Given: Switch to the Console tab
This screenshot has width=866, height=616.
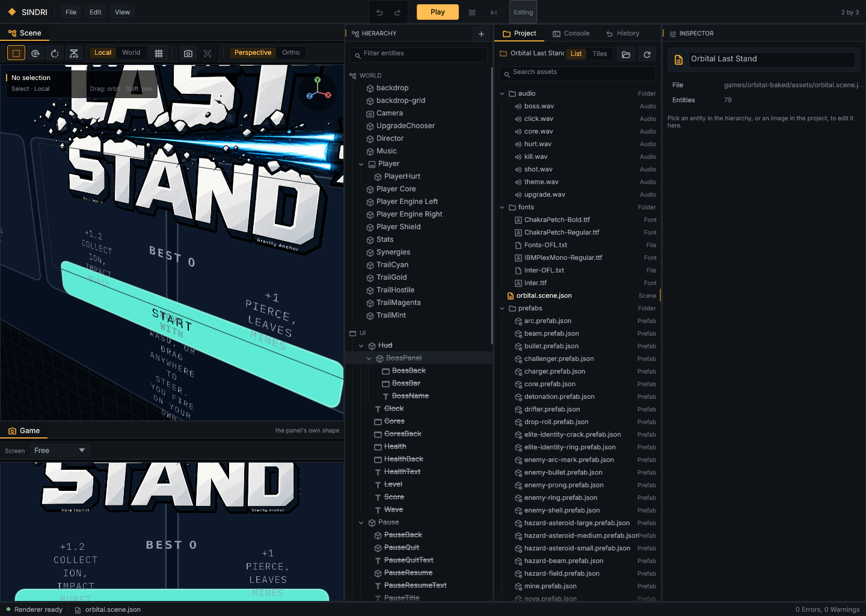Looking at the screenshot, I should click(x=571, y=34).
